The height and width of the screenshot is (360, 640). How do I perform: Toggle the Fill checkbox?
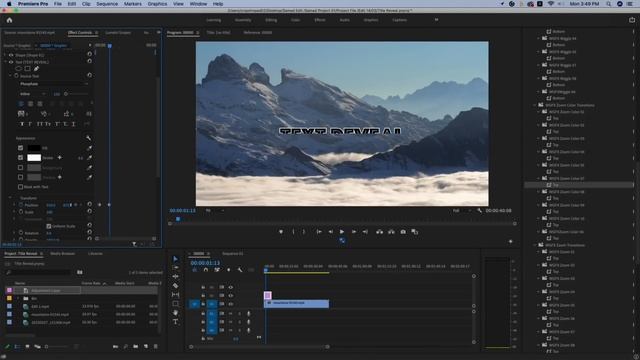coord(20,148)
